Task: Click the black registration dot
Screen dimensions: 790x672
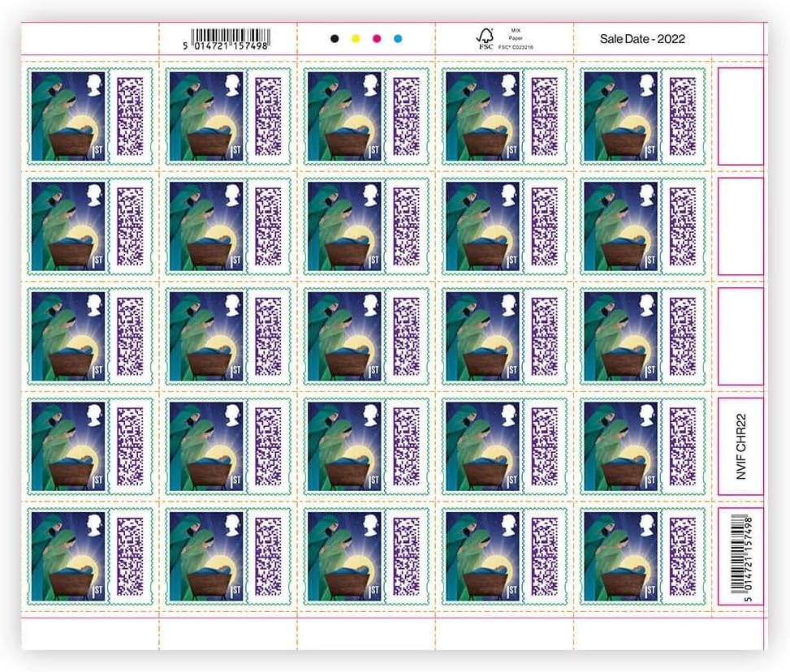Action: point(335,39)
